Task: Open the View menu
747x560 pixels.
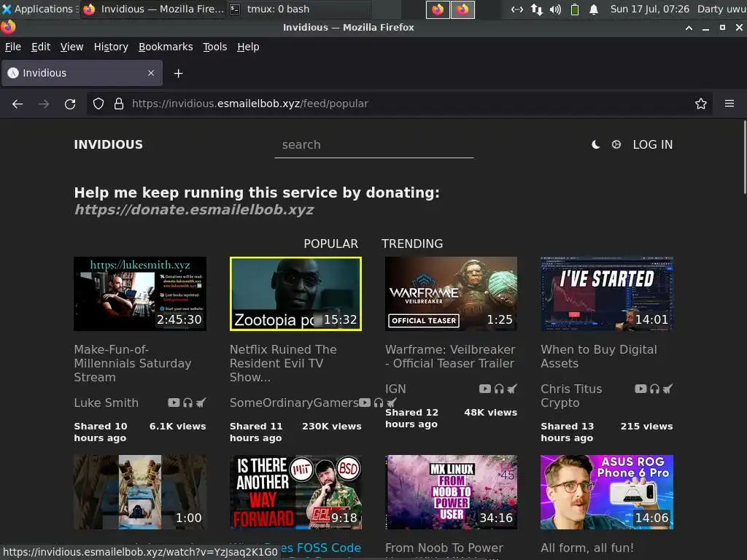Action: (x=71, y=47)
